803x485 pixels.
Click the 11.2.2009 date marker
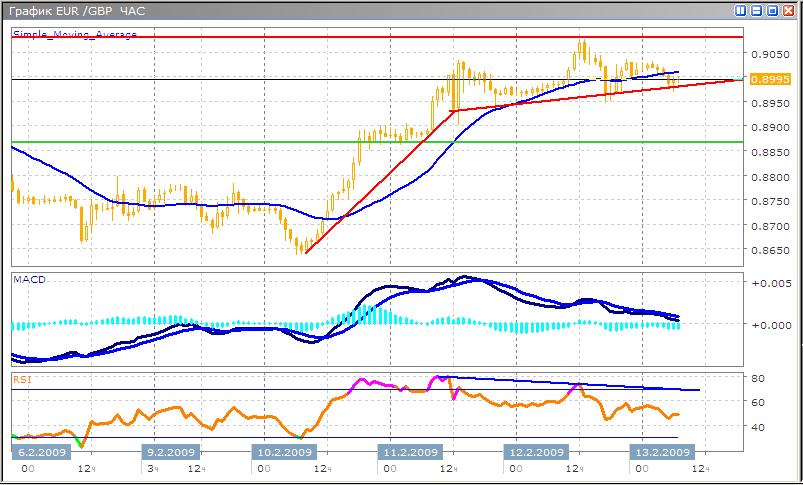pyautogui.click(x=410, y=452)
